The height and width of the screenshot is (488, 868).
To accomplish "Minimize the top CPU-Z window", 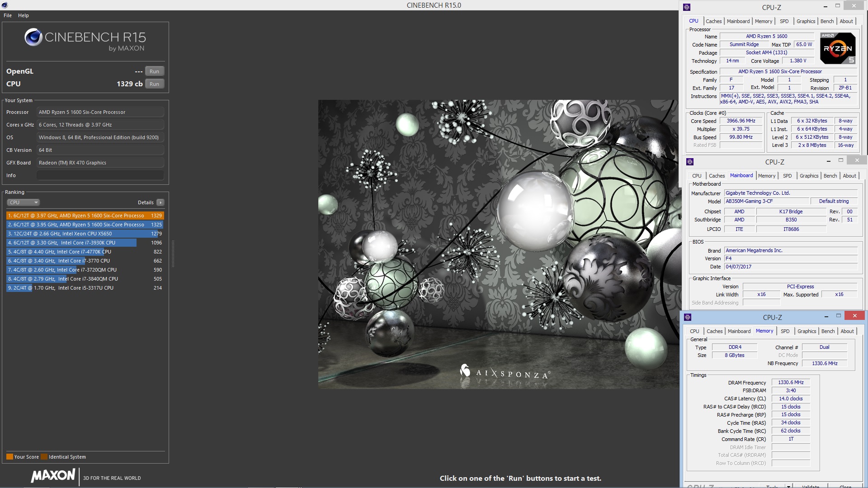I will (826, 6).
